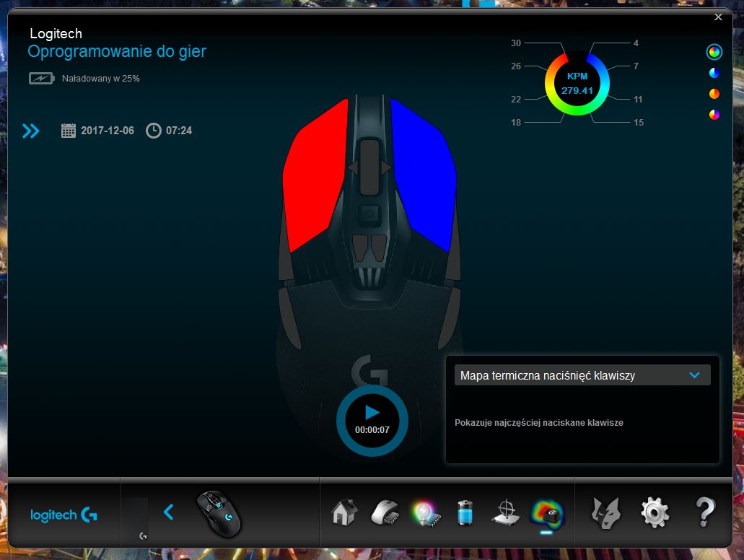744x560 pixels.
Task: Open the Home tab house icon
Action: pos(344,512)
